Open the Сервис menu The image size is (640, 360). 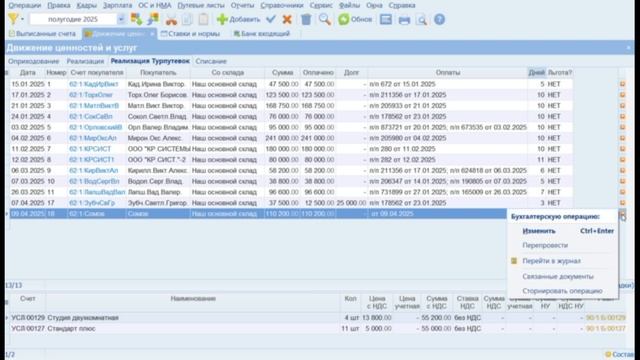pos(321,5)
